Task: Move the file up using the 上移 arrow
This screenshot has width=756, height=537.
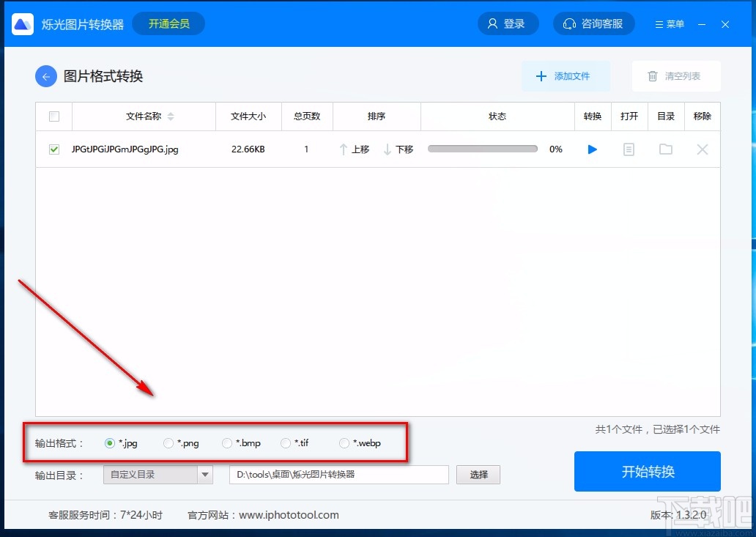Action: click(354, 149)
